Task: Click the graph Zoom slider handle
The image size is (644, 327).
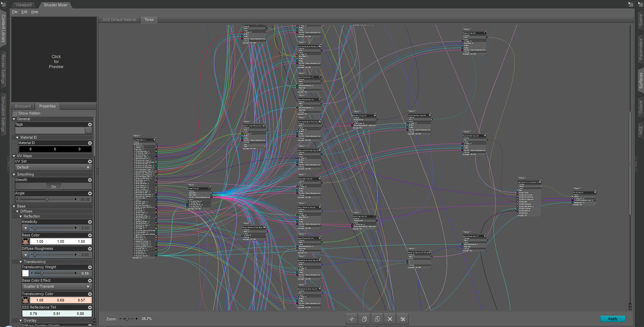Action: pos(127,319)
